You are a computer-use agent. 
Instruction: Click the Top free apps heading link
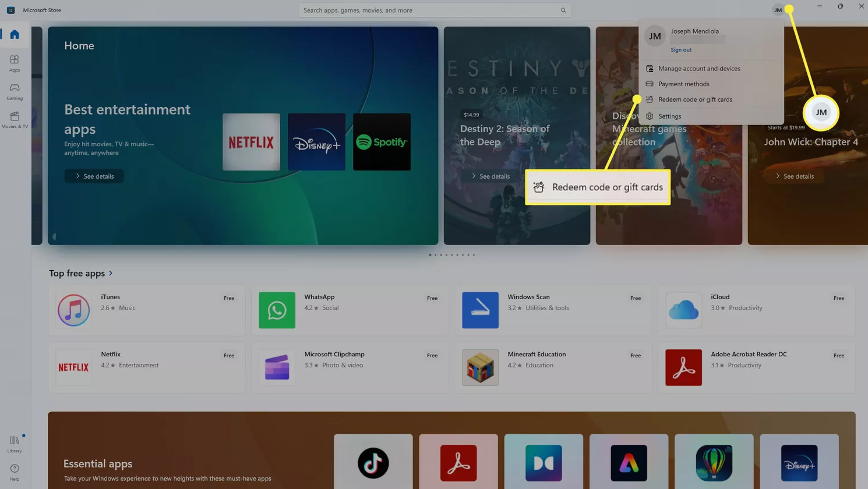tap(77, 274)
